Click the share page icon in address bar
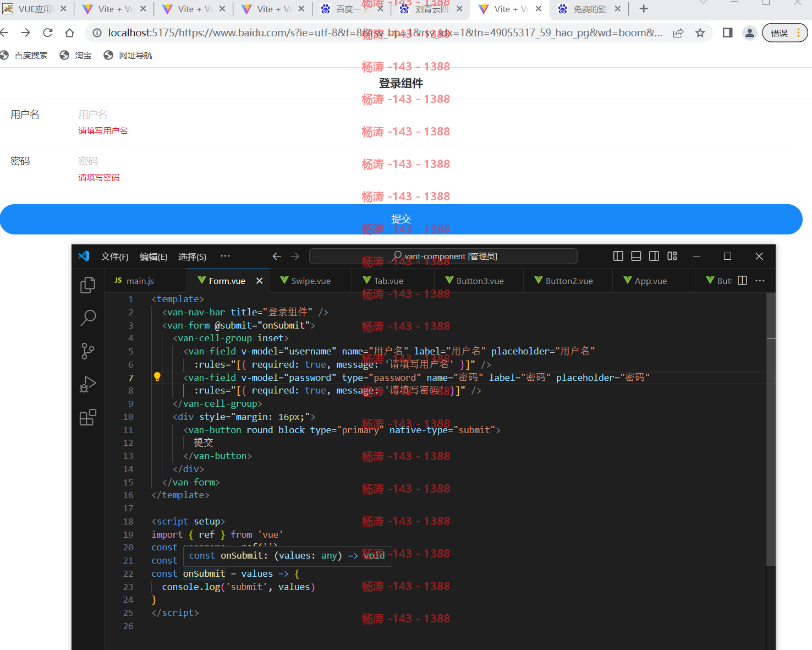The width and height of the screenshot is (812, 650). point(678,33)
